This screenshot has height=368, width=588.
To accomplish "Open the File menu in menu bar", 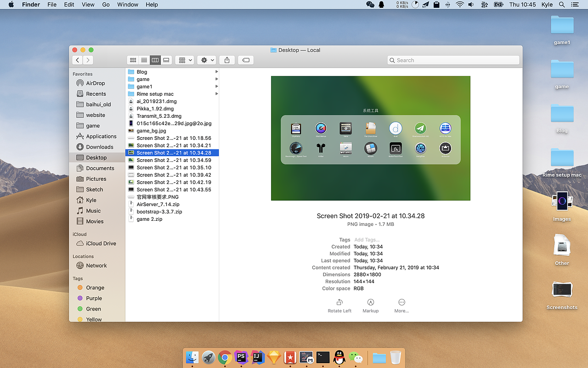I will pos(52,5).
